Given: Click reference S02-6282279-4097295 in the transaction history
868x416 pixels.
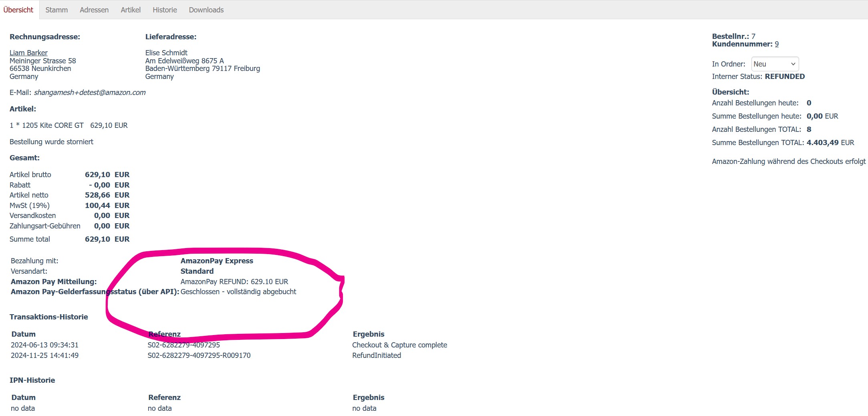Looking at the screenshot, I should click(x=183, y=345).
